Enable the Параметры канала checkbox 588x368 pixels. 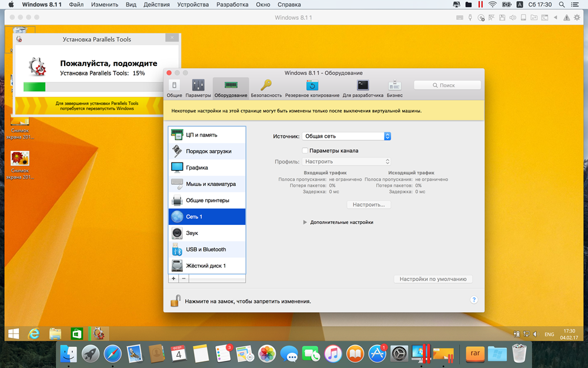coord(305,151)
